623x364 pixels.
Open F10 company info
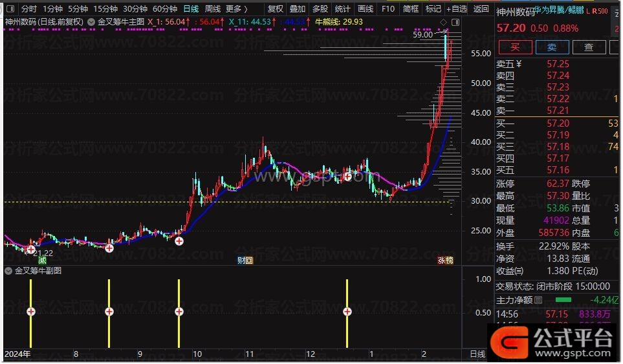[x=388, y=9]
